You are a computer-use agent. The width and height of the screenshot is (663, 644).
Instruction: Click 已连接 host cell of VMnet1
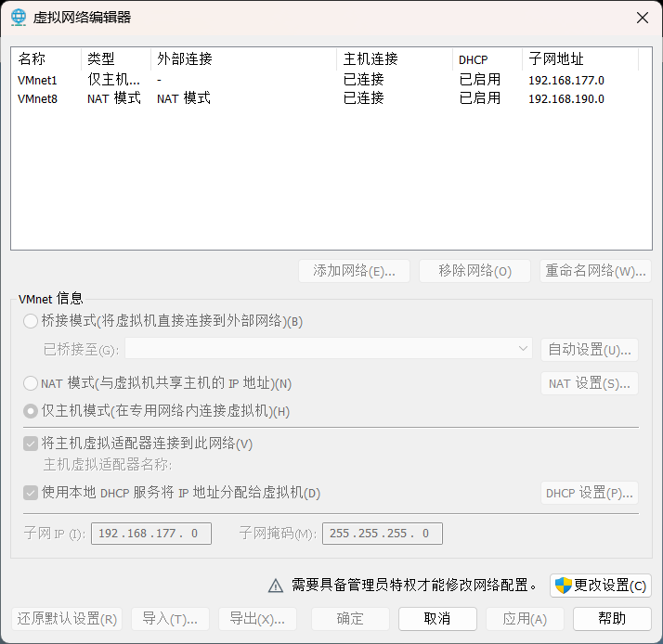click(364, 80)
